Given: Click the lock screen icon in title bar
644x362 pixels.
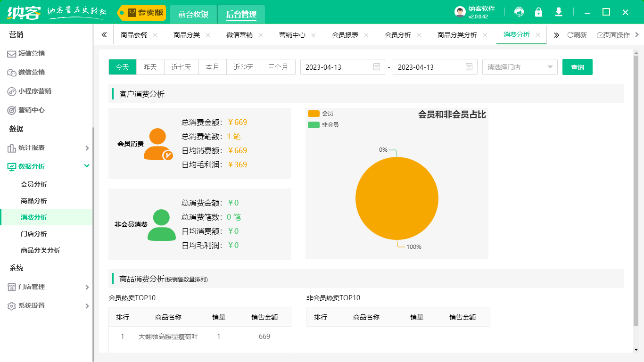Looking at the screenshot, I should tap(538, 12).
